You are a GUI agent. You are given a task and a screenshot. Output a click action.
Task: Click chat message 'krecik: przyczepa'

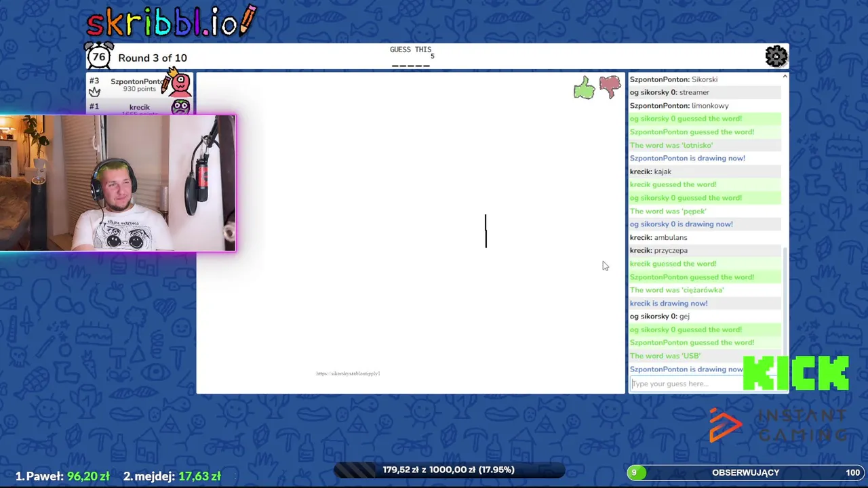pyautogui.click(x=658, y=250)
